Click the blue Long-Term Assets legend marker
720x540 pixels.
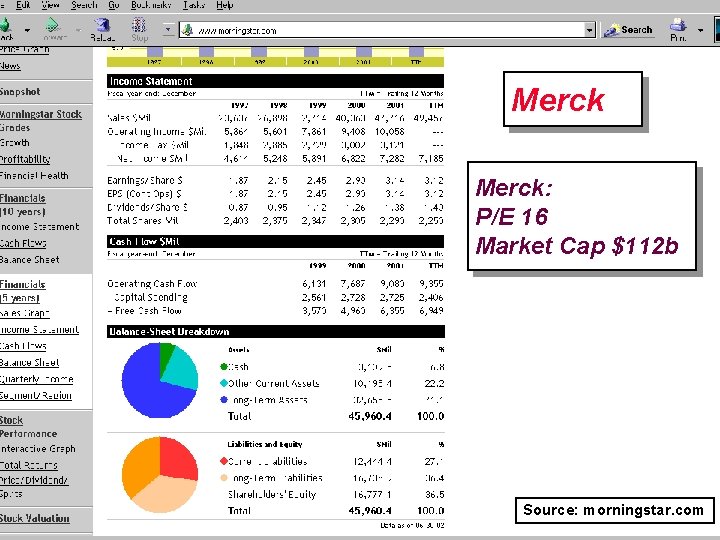[224, 399]
